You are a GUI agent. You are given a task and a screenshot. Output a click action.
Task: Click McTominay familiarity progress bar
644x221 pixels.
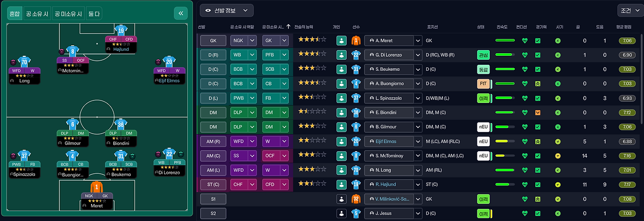coord(505,156)
